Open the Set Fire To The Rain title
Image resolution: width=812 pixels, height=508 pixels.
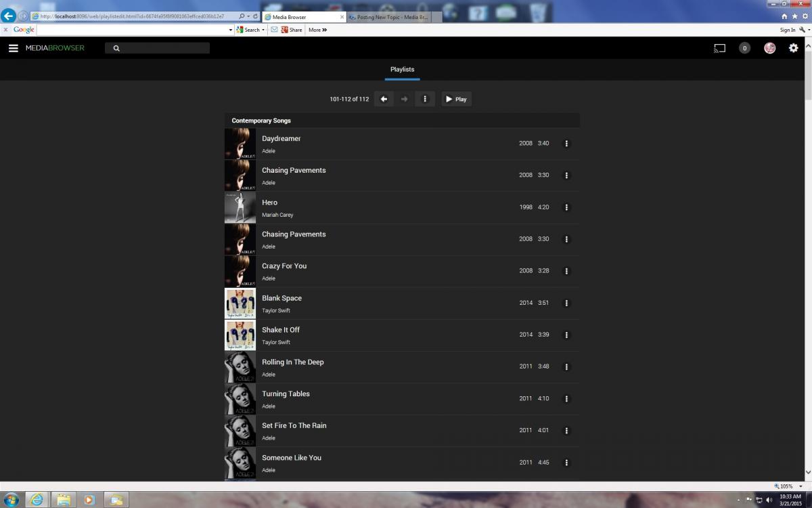(x=294, y=425)
